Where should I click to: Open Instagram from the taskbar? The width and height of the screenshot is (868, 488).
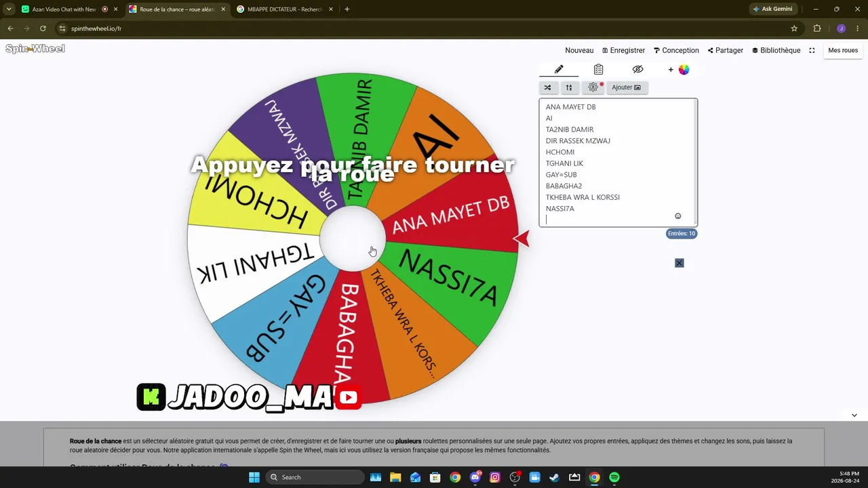click(x=495, y=477)
